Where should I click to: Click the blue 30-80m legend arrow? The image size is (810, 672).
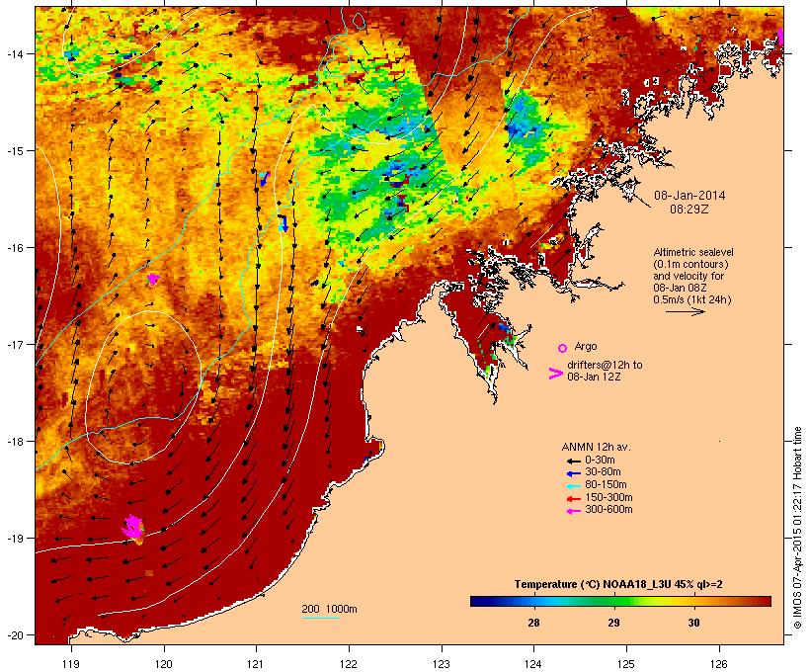[573, 473]
